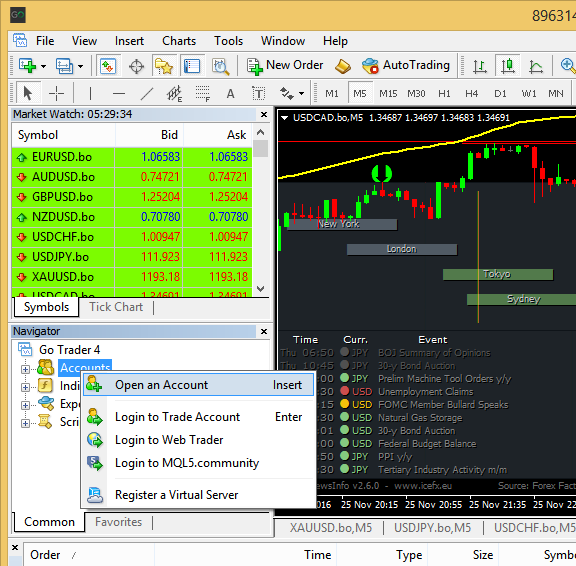Screen dimensions: 576x566
Task: Choose Login to Trade Account
Action: 198,417
